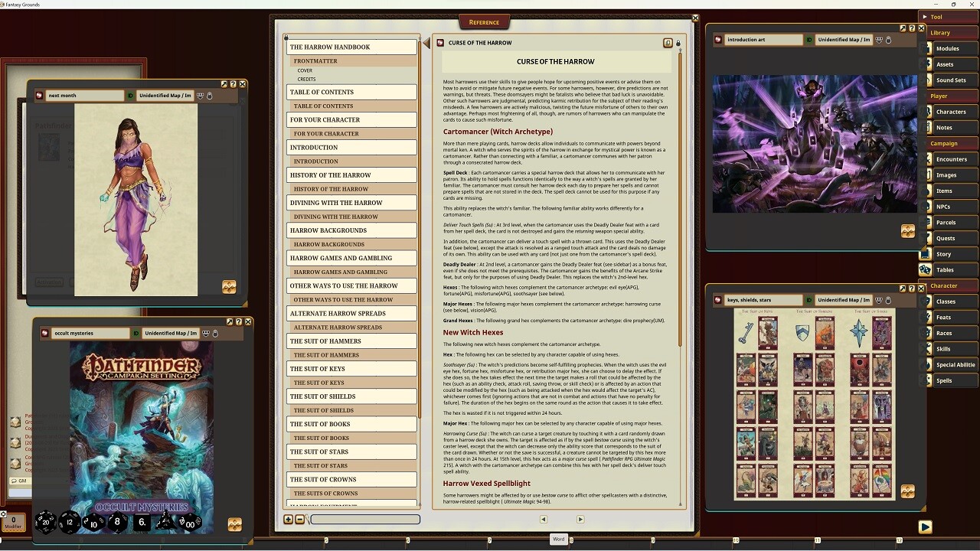This screenshot has width=980, height=551.
Task: Click the play arrow in the bottom-right corner
Action: pyautogui.click(x=925, y=527)
